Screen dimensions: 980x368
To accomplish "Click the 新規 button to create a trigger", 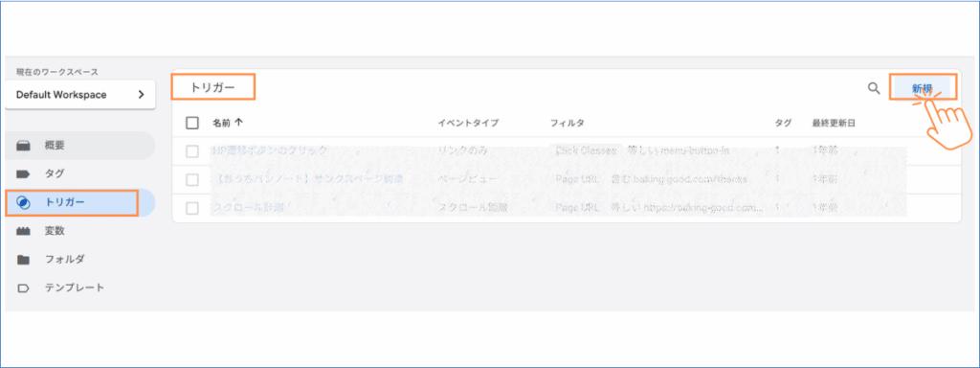I will pos(923,88).
